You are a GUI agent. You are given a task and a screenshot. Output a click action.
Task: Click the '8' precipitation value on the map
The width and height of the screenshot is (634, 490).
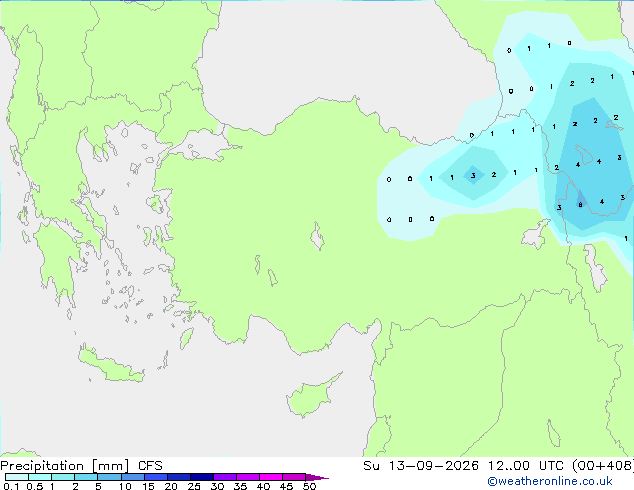point(580,205)
